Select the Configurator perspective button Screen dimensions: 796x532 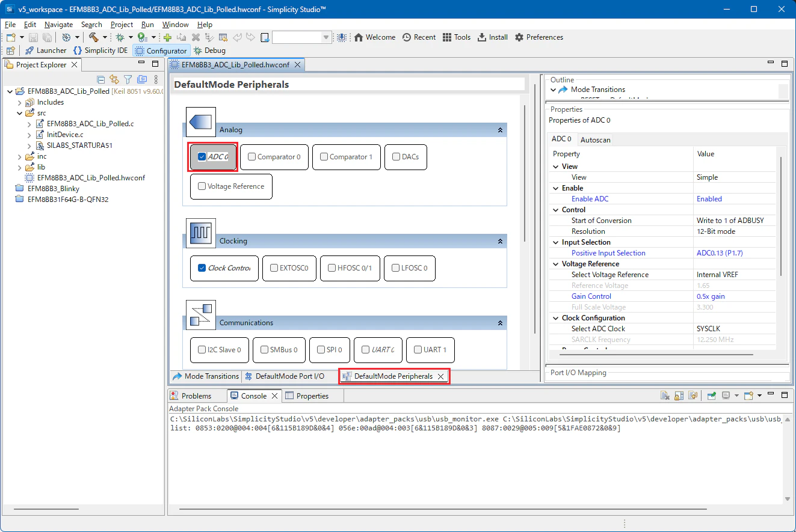tap(161, 50)
